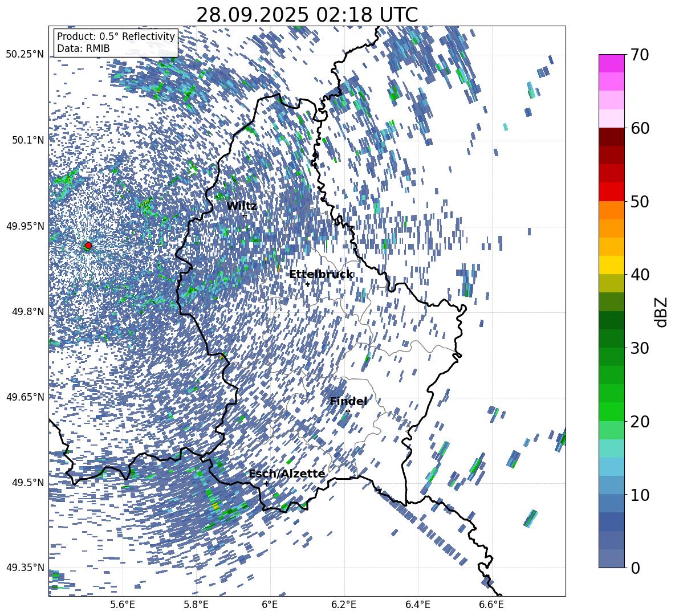Click the colorbar value 0
The width and height of the screenshot is (675, 616).
(x=635, y=568)
